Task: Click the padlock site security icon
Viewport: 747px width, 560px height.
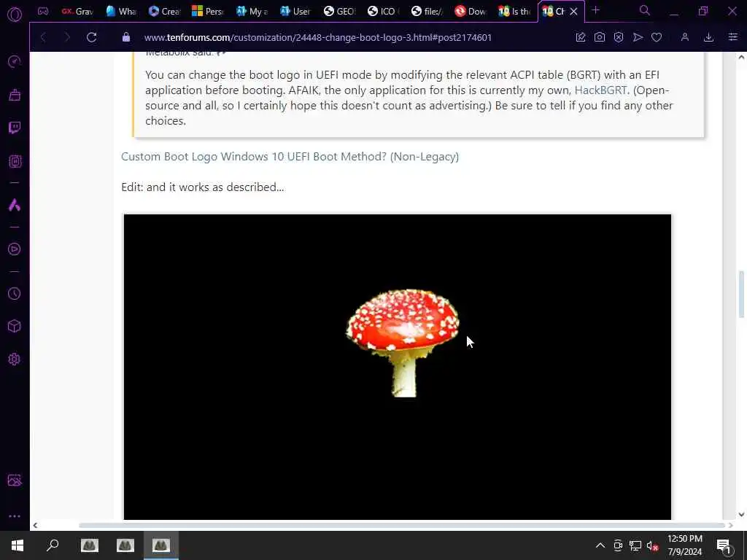Action: pyautogui.click(x=125, y=37)
